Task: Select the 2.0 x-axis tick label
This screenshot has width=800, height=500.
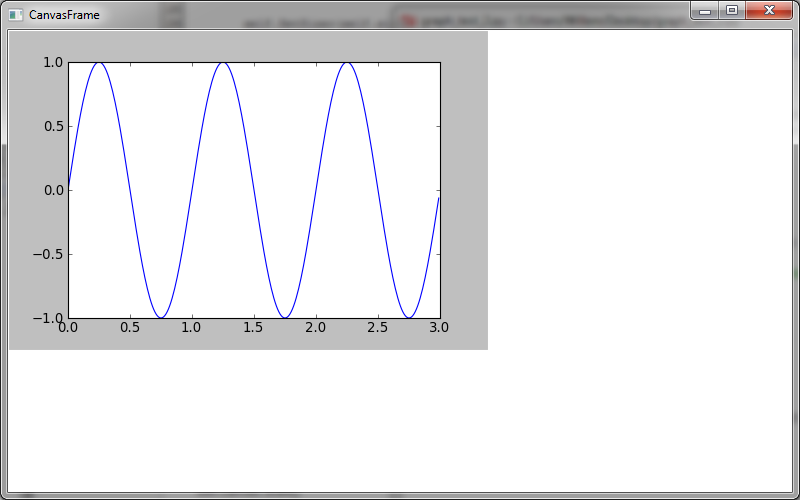Action: point(316,328)
